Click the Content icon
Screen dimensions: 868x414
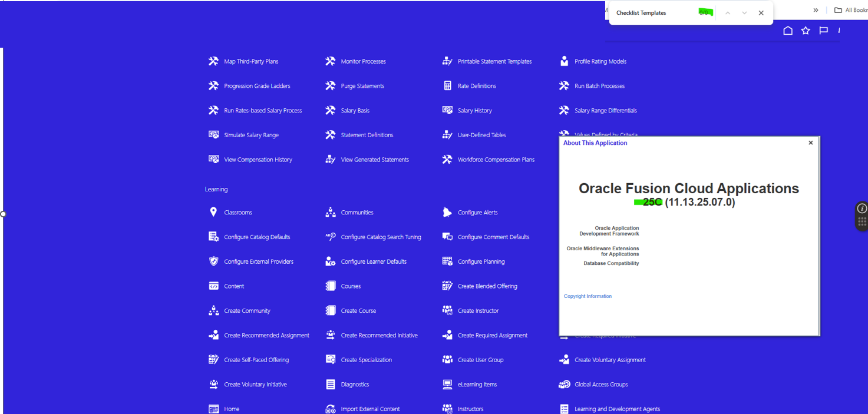(x=213, y=286)
